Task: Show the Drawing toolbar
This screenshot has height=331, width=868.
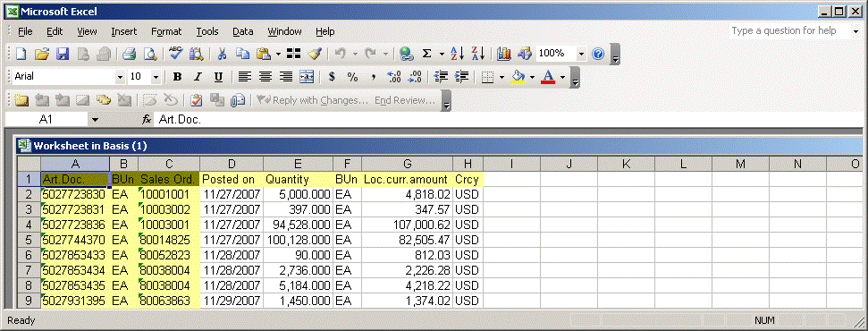Action: coord(524,54)
